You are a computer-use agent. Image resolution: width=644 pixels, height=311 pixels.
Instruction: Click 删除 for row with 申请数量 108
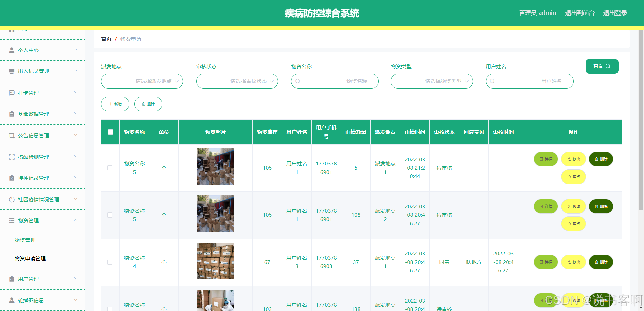pyautogui.click(x=601, y=206)
